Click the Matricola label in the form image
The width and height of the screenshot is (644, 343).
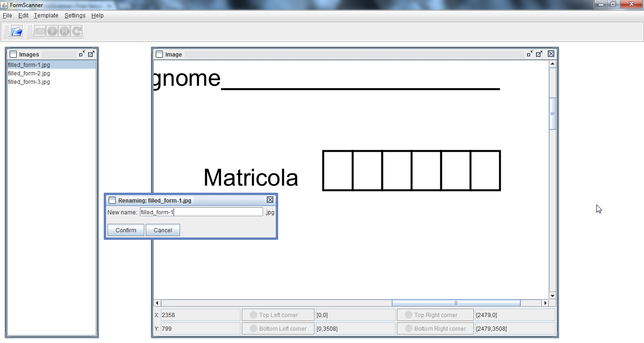coord(250,178)
